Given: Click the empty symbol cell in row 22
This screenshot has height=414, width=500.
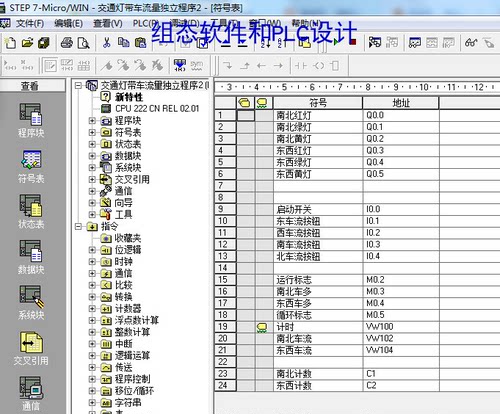Looking at the screenshot, I should 318,362.
